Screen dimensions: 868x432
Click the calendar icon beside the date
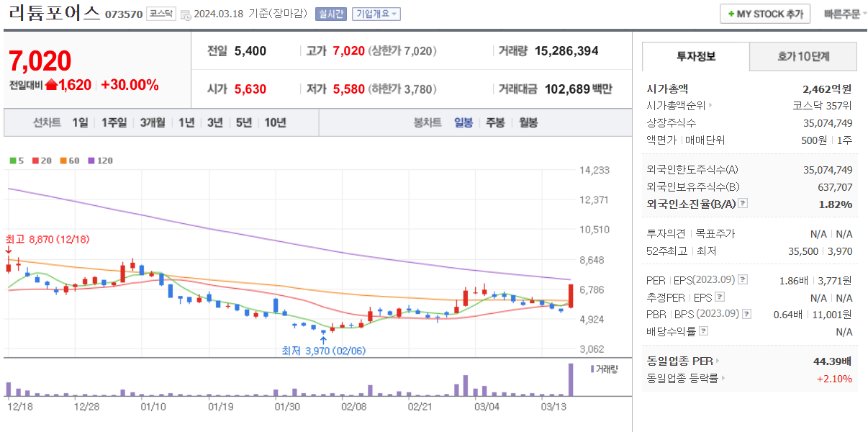click(x=186, y=14)
